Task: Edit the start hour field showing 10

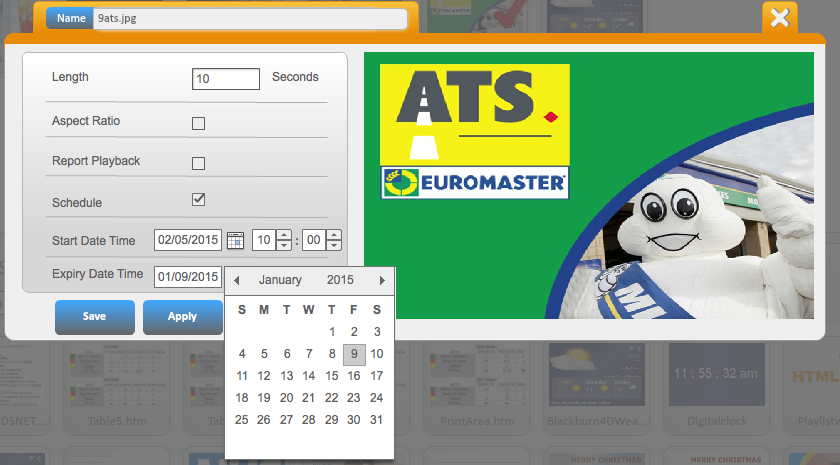Action: pos(264,240)
